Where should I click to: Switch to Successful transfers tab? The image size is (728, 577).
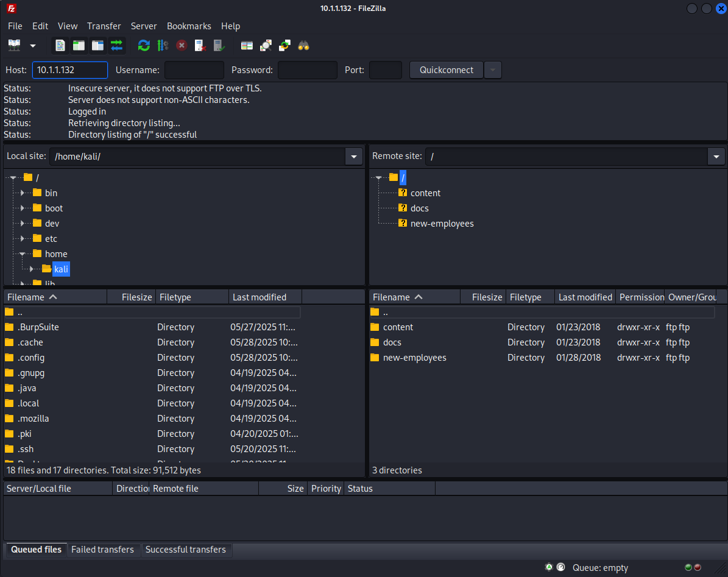pyautogui.click(x=186, y=550)
